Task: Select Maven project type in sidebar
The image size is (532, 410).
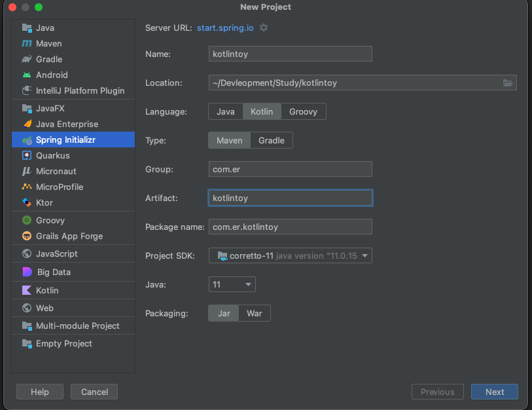Action: [73, 43]
